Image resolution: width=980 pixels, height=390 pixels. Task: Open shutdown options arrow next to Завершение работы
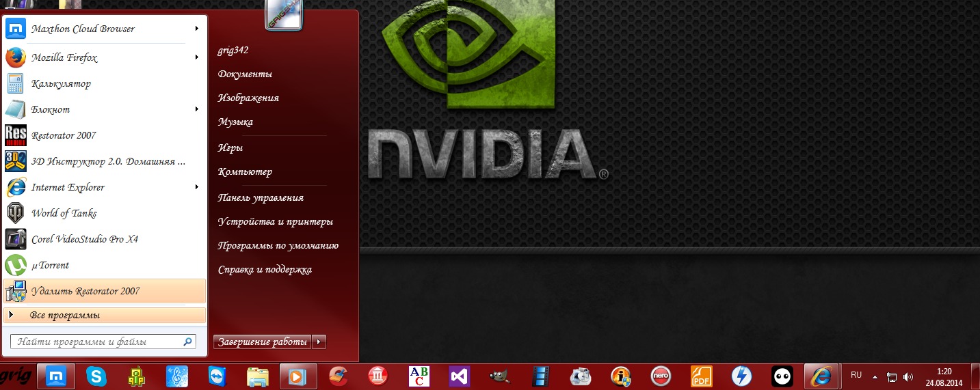319,342
